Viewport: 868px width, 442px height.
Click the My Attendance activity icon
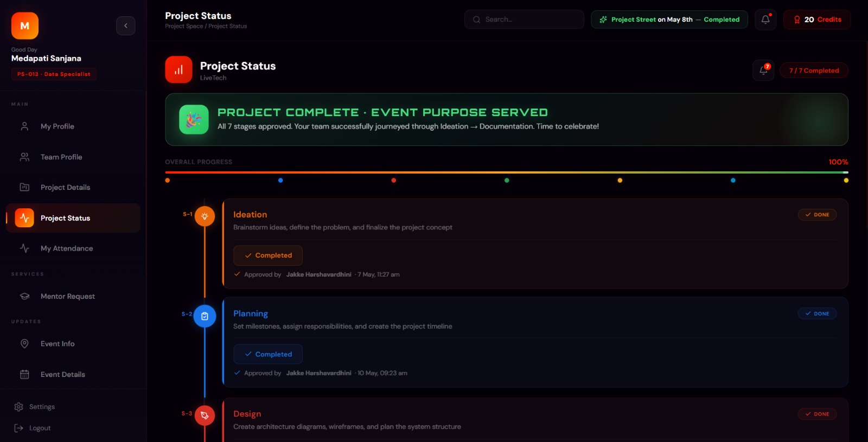[24, 248]
